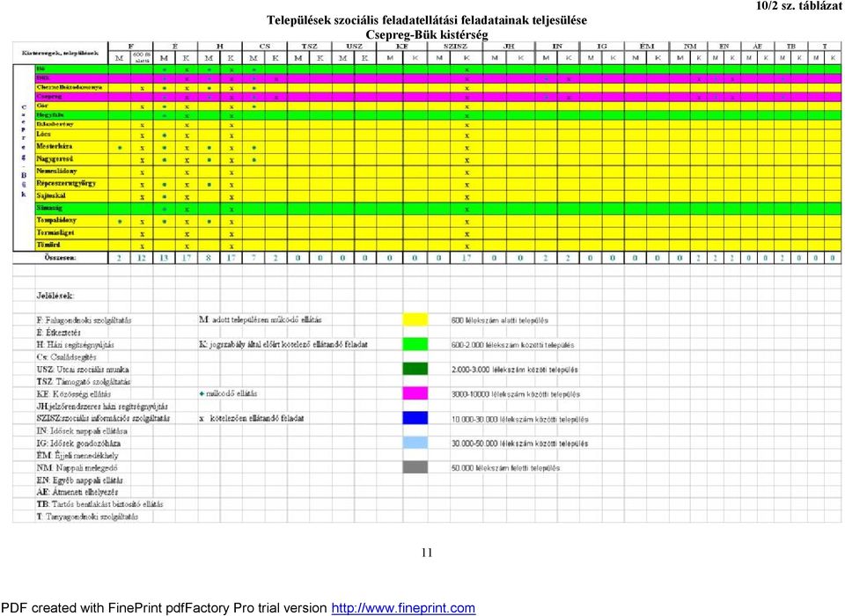This screenshot has width=845, height=616.
Task: Click the total value '12' in the Összesen row
Action: click(141, 258)
